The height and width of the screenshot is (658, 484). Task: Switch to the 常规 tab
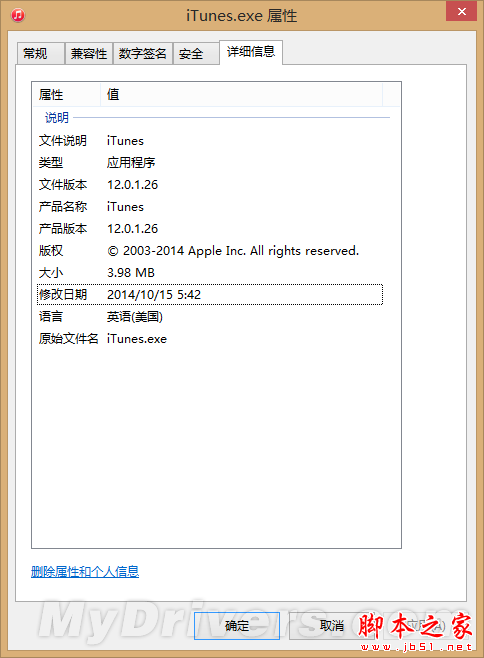[x=40, y=54]
